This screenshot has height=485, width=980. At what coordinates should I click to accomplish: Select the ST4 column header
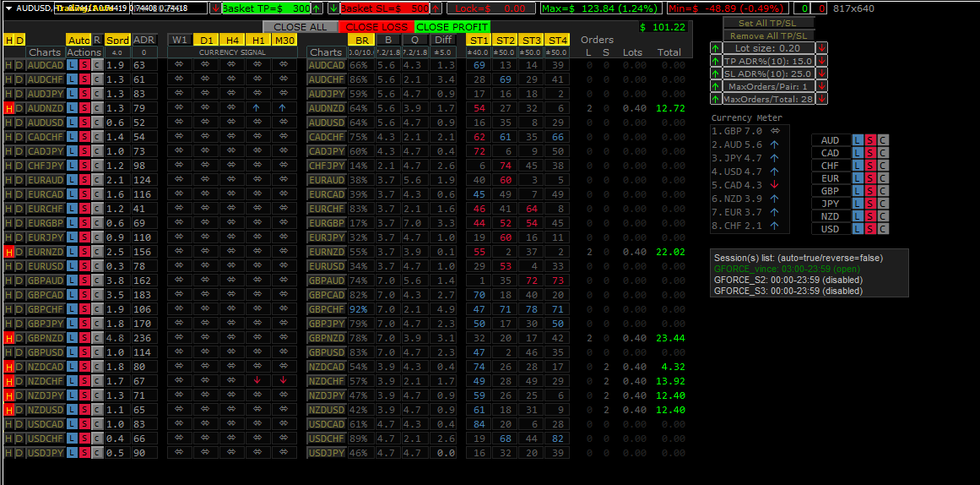pos(557,40)
